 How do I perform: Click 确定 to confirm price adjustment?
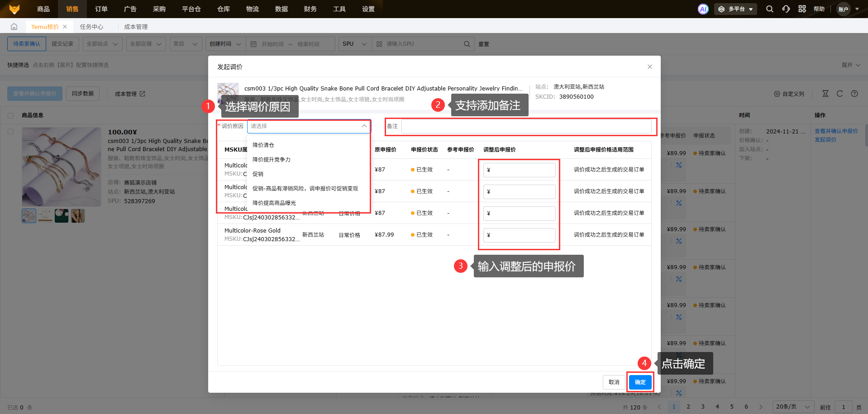pos(640,382)
